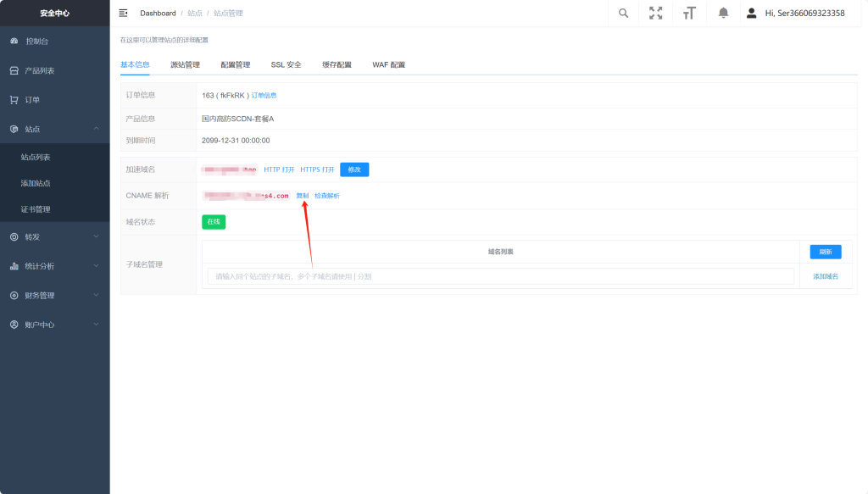This screenshot has height=494, width=868.
Task: Open notifications bell icon
Action: tap(723, 13)
